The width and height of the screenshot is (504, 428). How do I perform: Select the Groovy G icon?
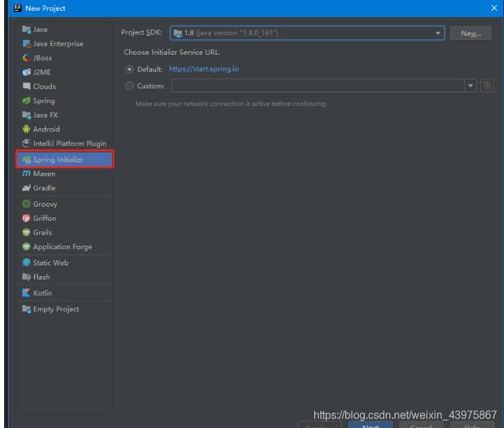[x=26, y=204]
